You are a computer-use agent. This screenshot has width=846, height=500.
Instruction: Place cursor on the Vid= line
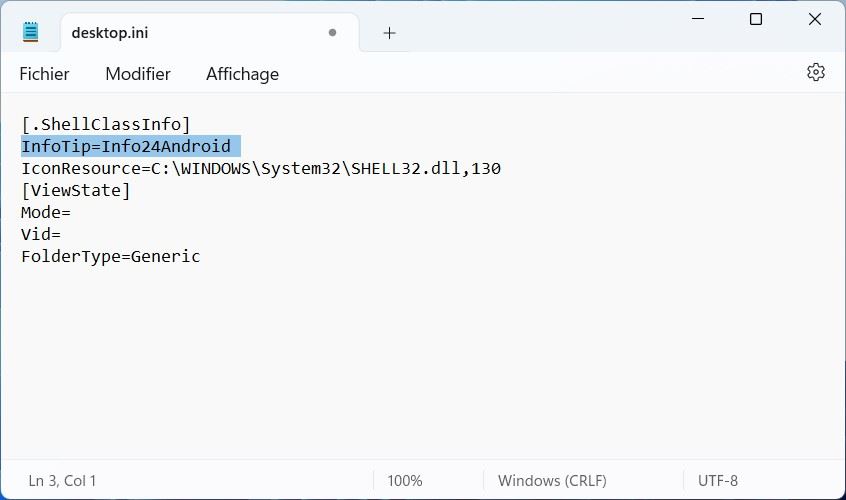coord(41,234)
